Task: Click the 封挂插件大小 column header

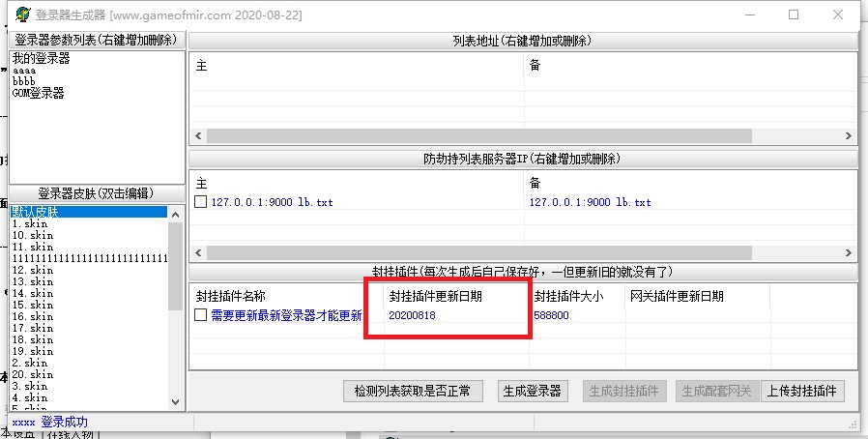Action: 568,296
